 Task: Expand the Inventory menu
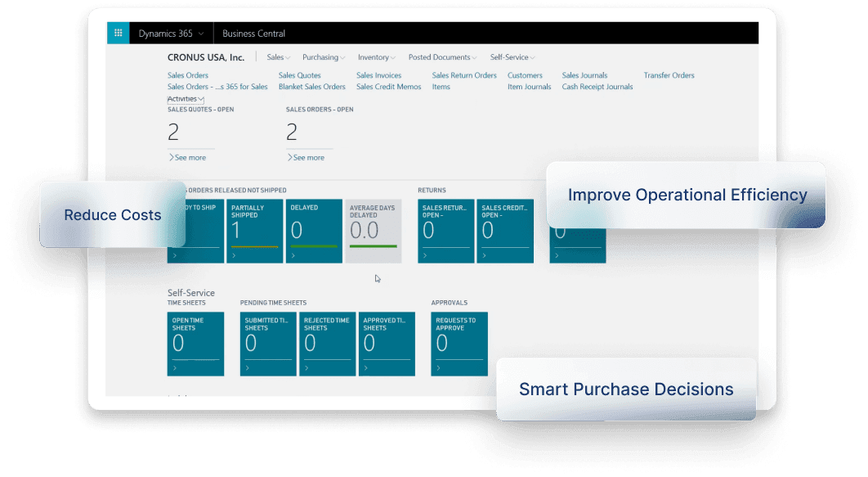click(377, 57)
